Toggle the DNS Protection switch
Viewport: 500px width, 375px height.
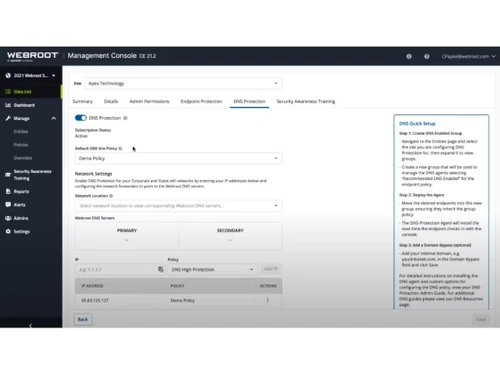point(81,118)
